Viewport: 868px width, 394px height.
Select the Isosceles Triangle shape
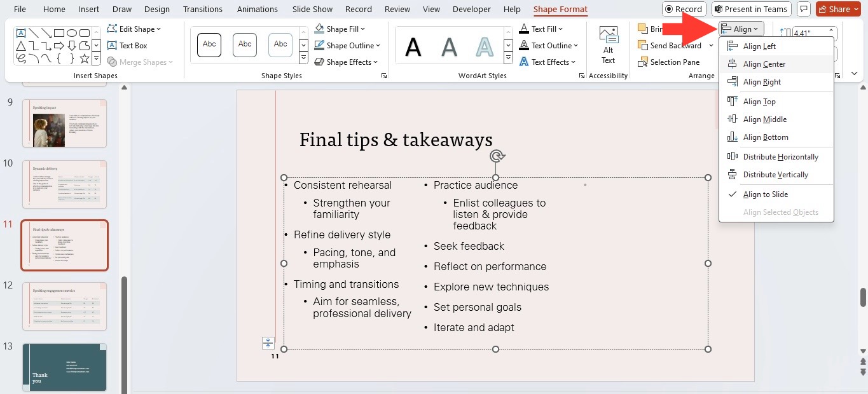[x=21, y=46]
